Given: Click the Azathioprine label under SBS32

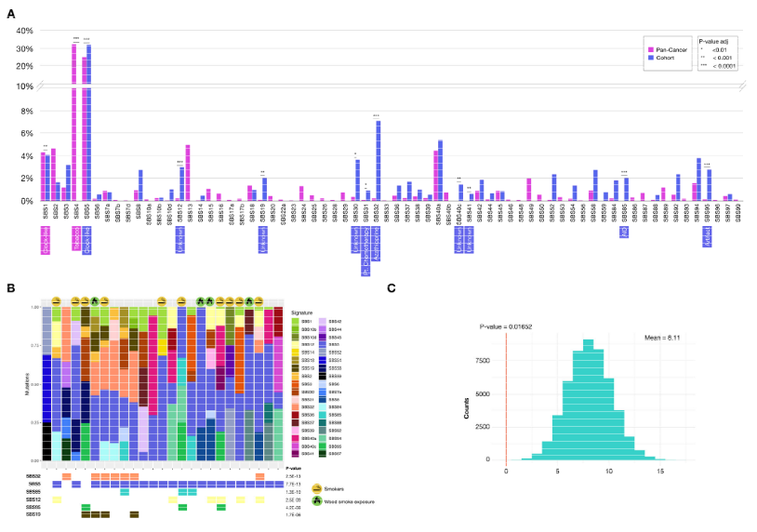Looking at the screenshot, I should (x=377, y=244).
